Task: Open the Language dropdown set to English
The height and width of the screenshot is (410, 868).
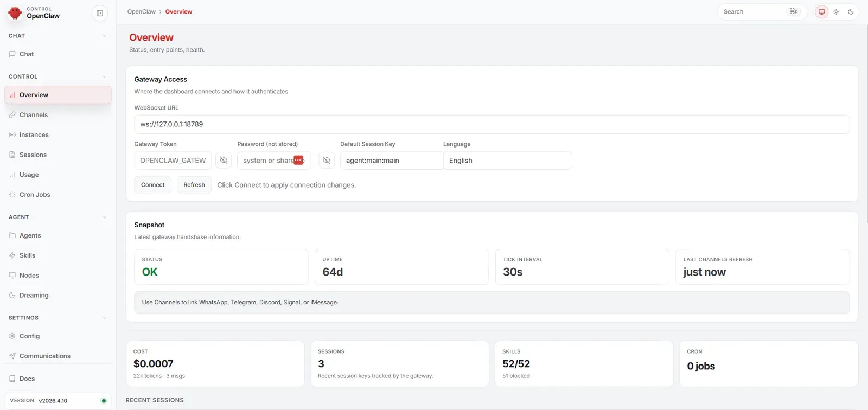Action: click(507, 161)
